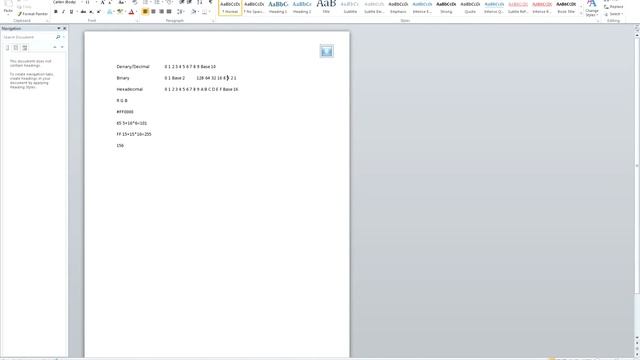
Task: Go to next heading arrow
Action: tap(62, 47)
